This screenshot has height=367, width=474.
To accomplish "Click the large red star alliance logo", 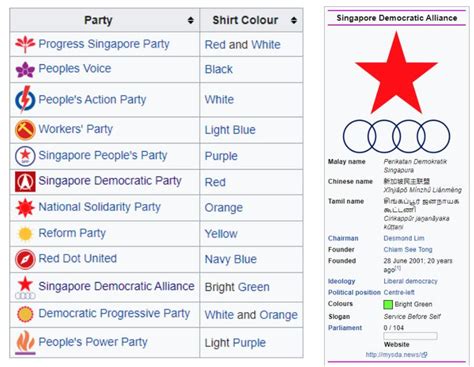I will point(396,73).
